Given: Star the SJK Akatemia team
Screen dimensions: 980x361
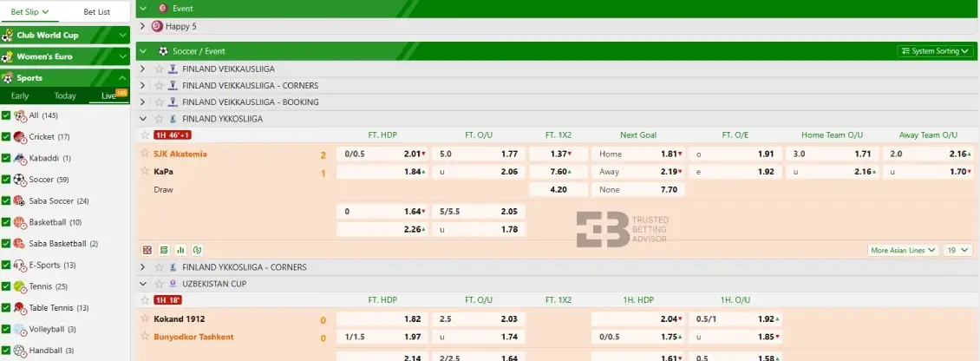Looking at the screenshot, I should pos(145,154).
